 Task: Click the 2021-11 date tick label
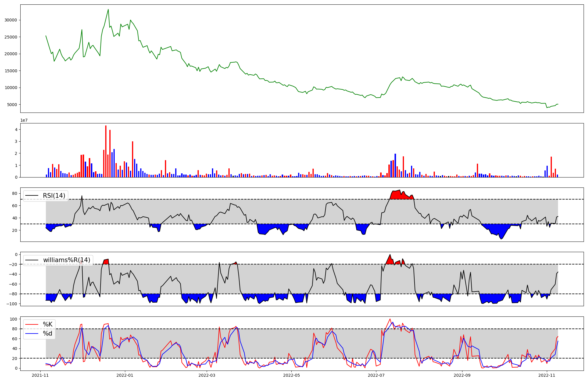point(40,375)
